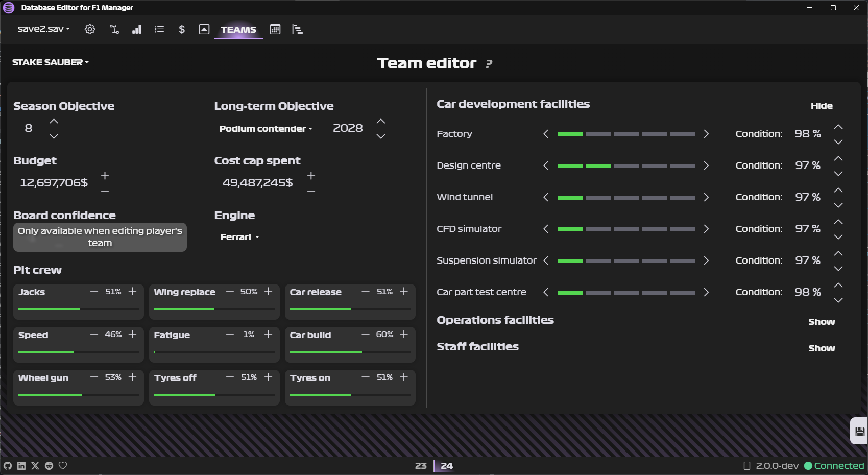Open the settings gear in the toolbar
Viewport: 868px width, 475px height.
point(90,29)
